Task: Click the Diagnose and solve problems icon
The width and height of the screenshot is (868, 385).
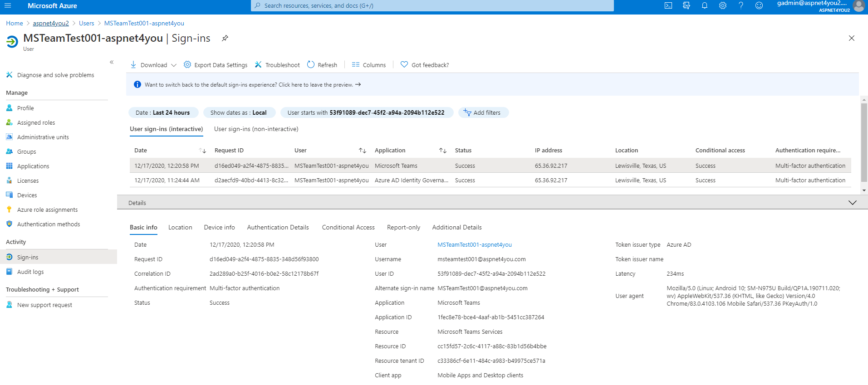Action: (10, 75)
